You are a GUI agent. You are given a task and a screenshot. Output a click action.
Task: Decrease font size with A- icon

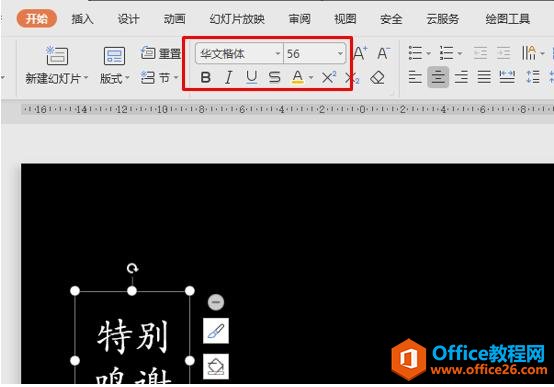384,53
